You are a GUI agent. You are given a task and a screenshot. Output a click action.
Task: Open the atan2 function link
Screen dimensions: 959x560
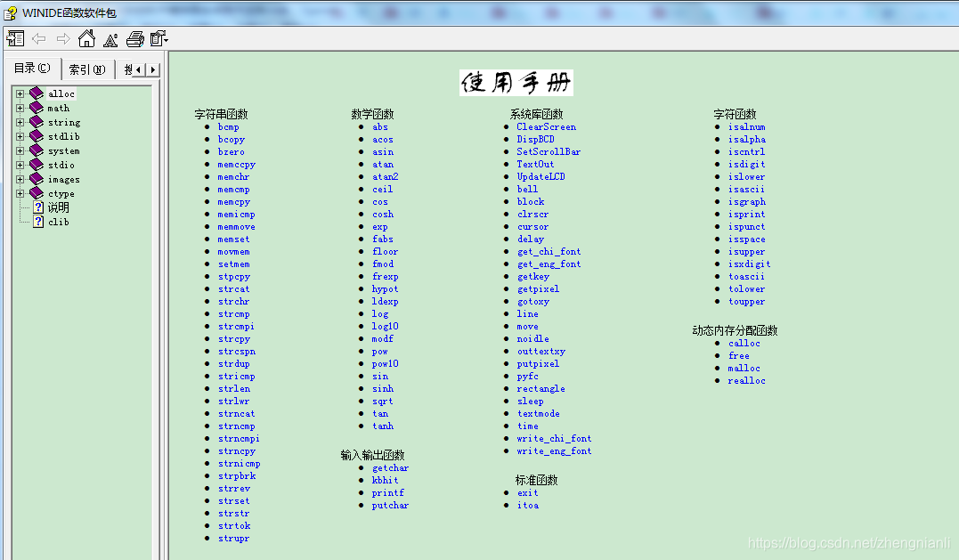[x=386, y=176]
